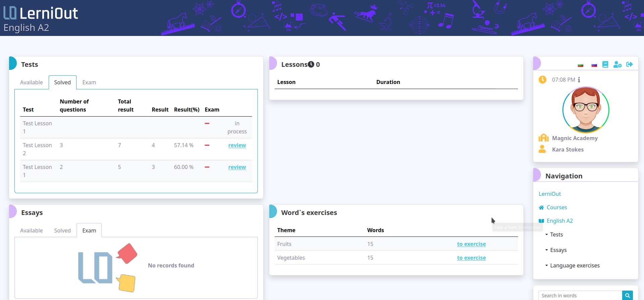Click the 'No records found' message
This screenshot has height=300, width=644.
pos(171,265)
